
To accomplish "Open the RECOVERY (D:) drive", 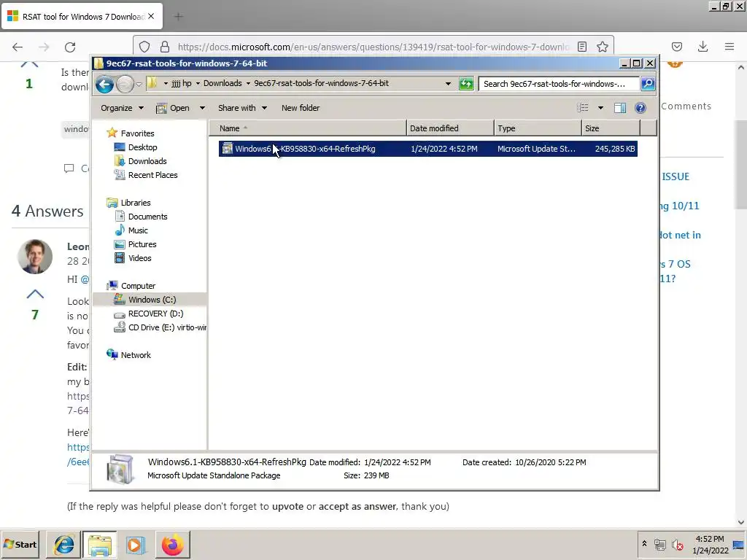I will (x=155, y=314).
